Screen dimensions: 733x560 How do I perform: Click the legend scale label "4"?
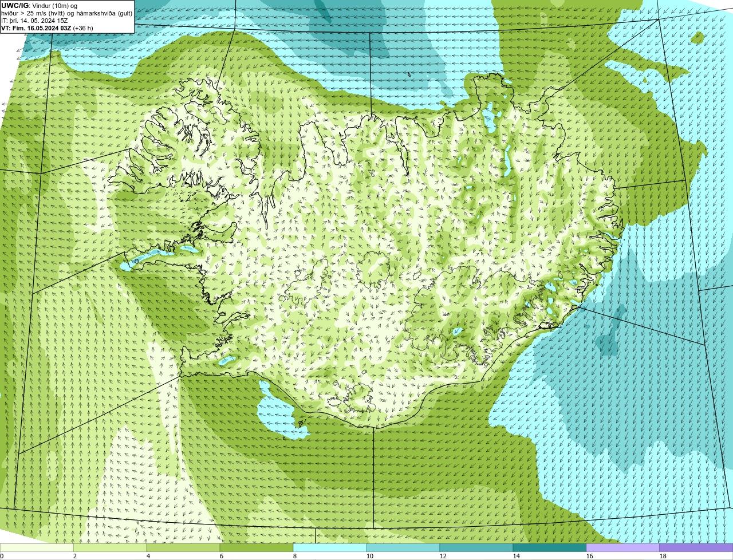point(148,556)
